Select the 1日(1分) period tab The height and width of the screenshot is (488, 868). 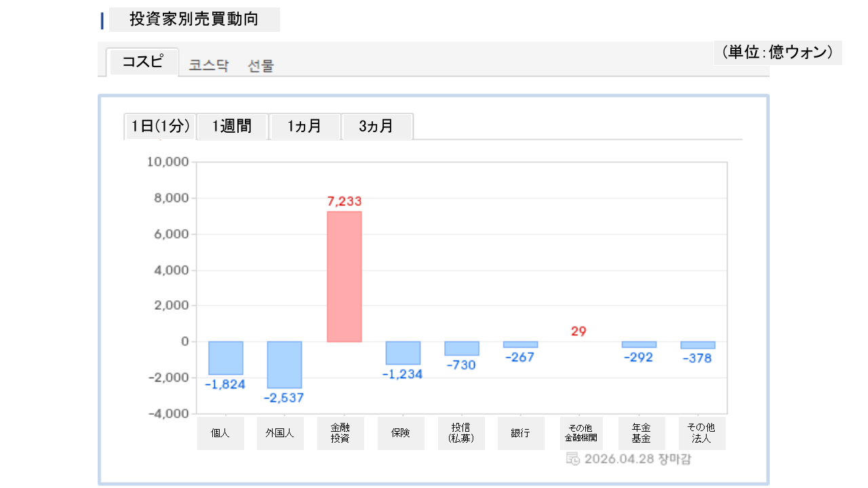pos(160,126)
